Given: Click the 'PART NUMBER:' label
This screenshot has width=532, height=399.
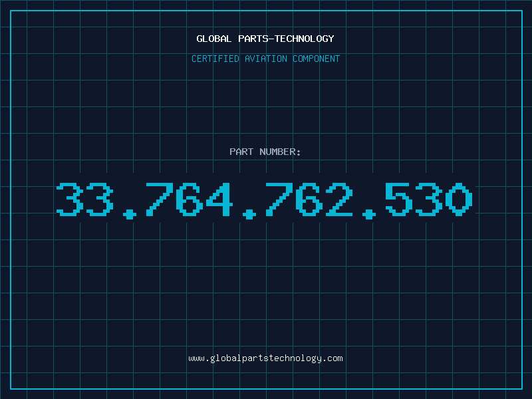Looking at the screenshot, I should [x=265, y=152].
